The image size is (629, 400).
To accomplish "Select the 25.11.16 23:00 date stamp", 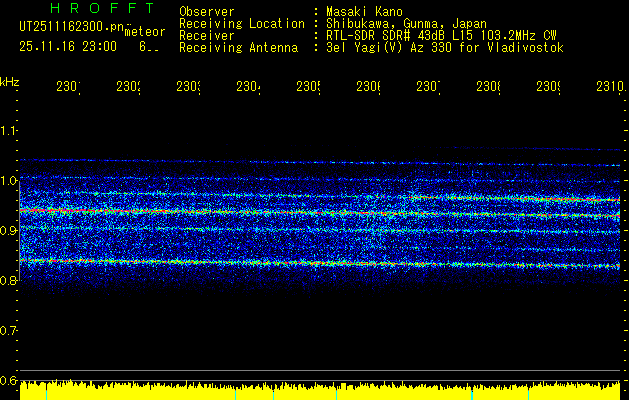I will tap(68, 47).
